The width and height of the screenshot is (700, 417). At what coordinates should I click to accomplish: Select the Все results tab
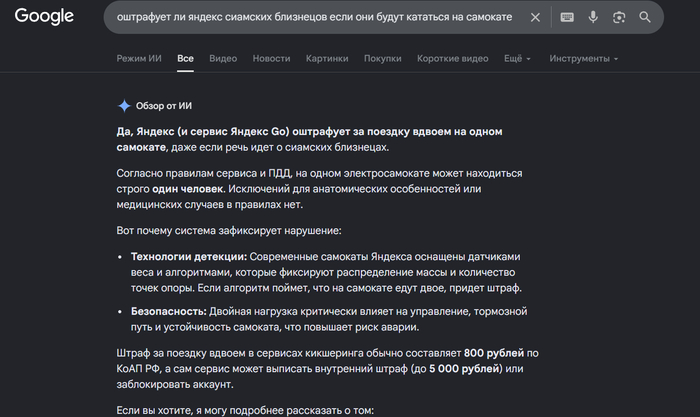[x=185, y=58]
